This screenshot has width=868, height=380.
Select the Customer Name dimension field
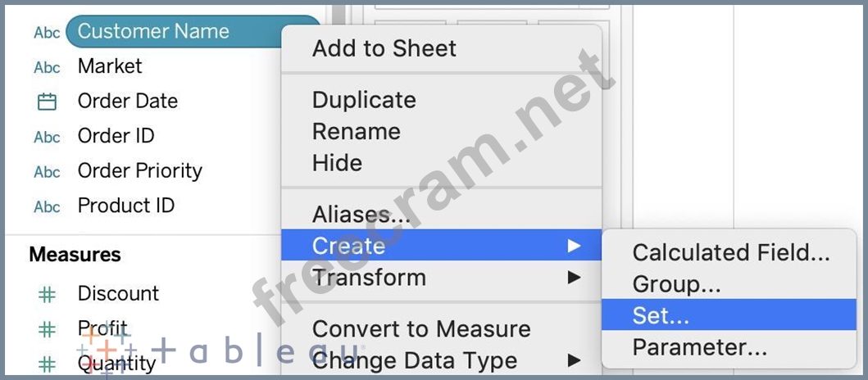pyautogui.click(x=153, y=32)
